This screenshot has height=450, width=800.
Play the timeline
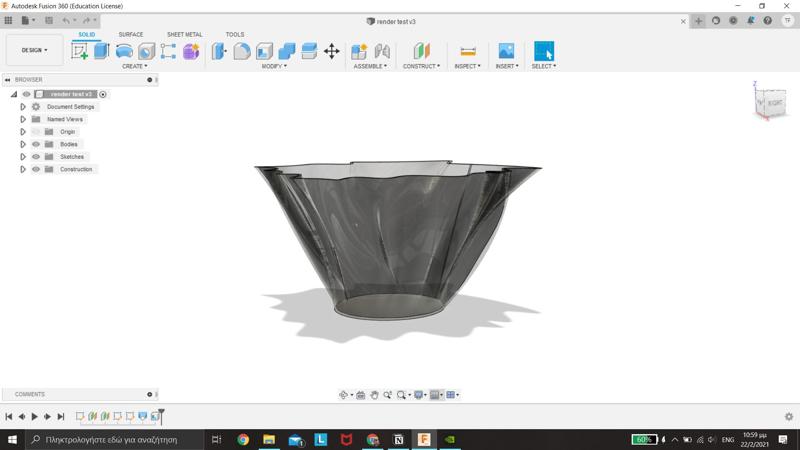pyautogui.click(x=35, y=416)
